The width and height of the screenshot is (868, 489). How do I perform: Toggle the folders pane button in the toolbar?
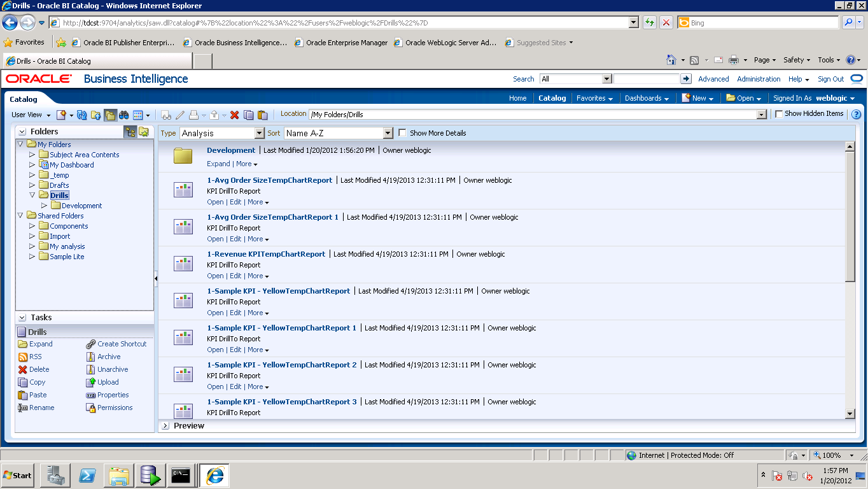(x=110, y=115)
